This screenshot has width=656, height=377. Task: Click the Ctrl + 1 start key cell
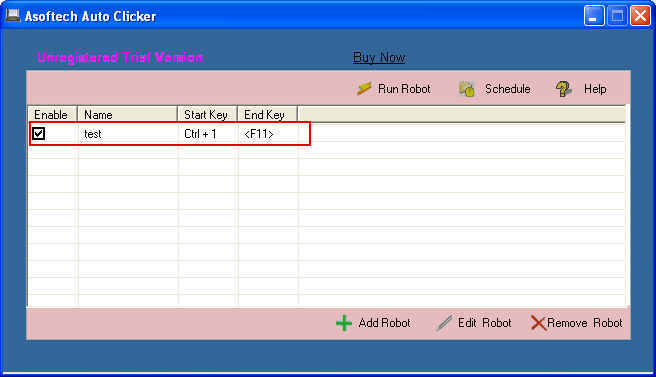coord(200,134)
